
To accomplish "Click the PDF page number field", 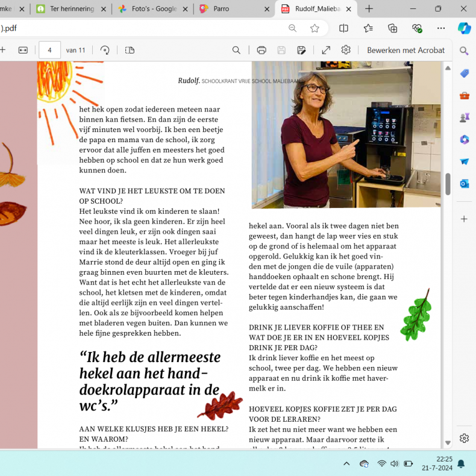I will pyautogui.click(x=50, y=50).
